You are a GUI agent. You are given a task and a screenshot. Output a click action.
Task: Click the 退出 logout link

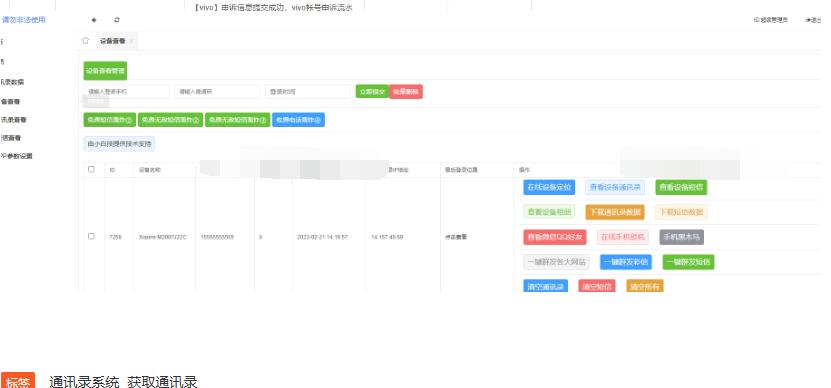click(814, 20)
